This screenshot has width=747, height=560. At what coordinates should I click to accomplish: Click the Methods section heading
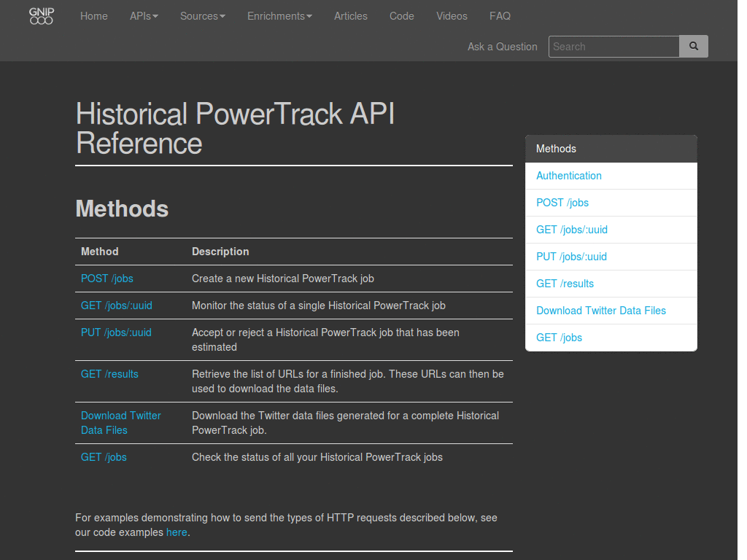coord(122,209)
